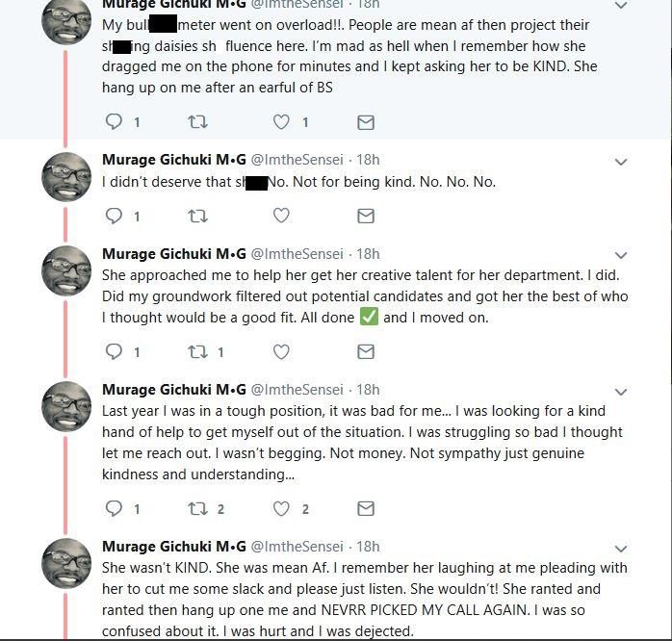The image size is (672, 641).
Task: Retweet the 'She approached me' tweet
Action: [197, 352]
